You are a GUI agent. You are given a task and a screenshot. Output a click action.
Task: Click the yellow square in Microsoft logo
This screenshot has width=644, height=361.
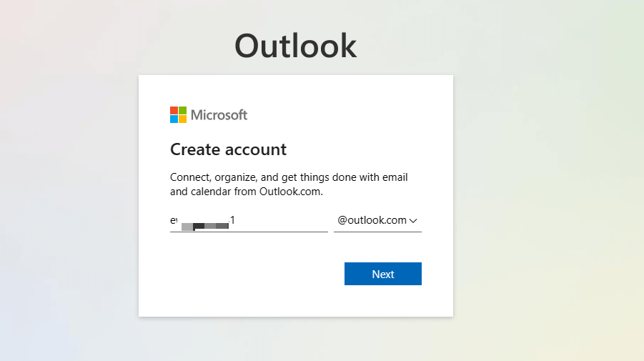182,119
